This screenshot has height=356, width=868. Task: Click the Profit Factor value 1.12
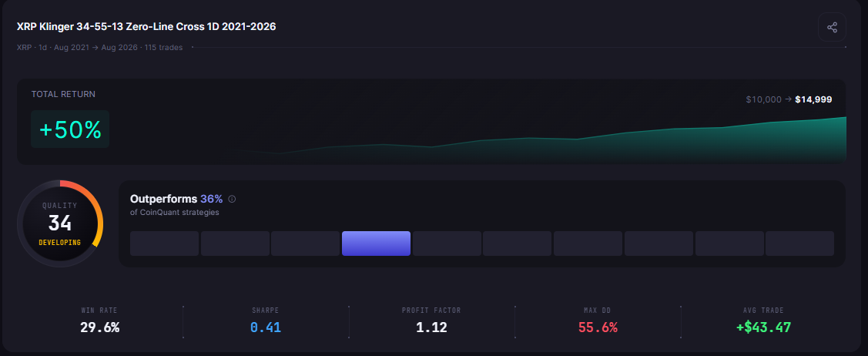pos(432,327)
